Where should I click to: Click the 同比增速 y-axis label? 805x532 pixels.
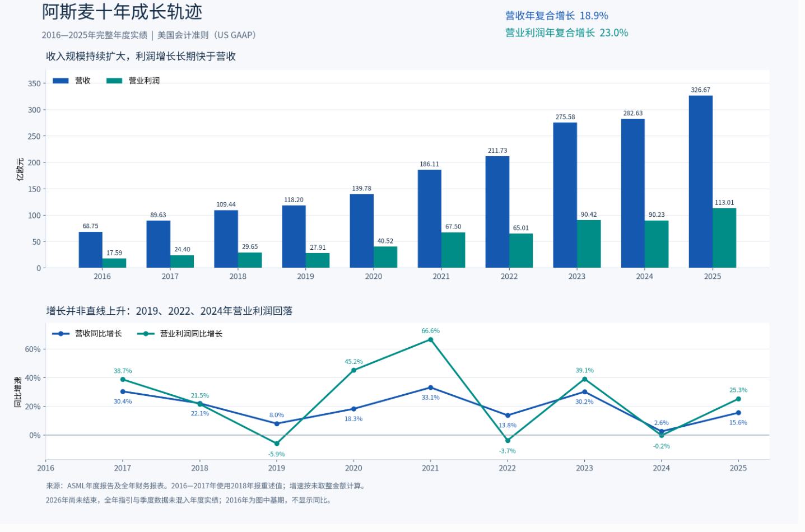pos(17,392)
